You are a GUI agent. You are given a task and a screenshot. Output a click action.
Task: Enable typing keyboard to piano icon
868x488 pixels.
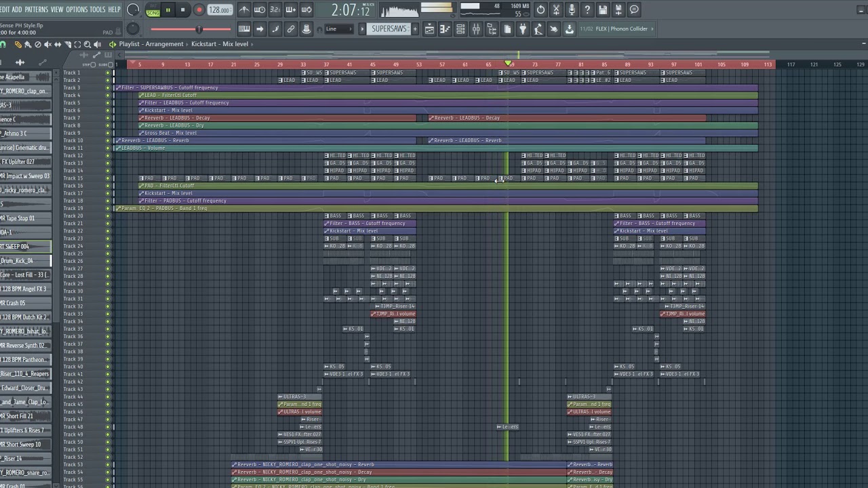(244, 28)
